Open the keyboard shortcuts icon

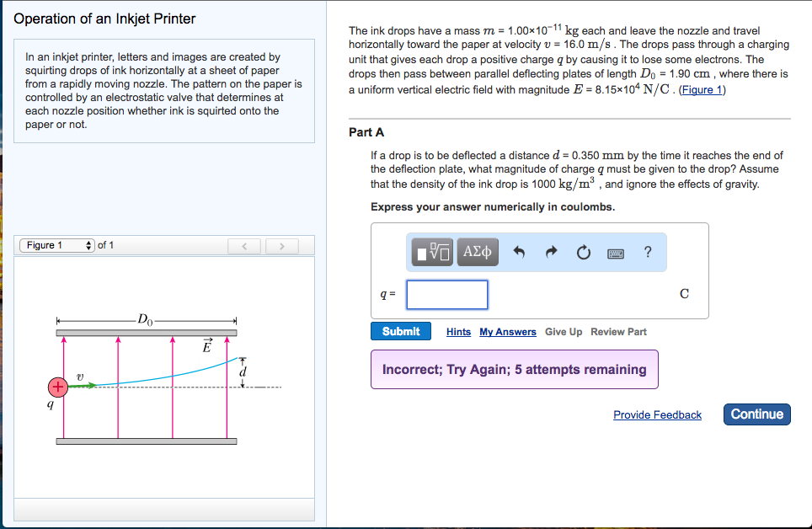point(615,251)
